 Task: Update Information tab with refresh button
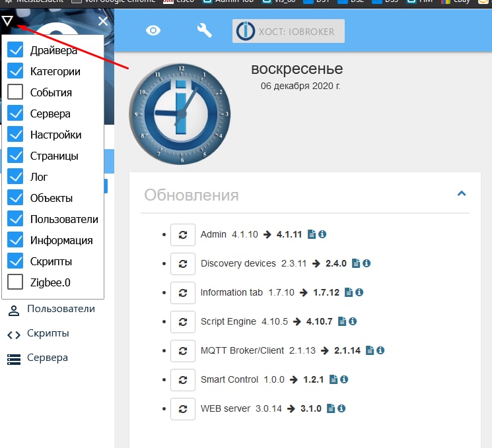coord(183,293)
